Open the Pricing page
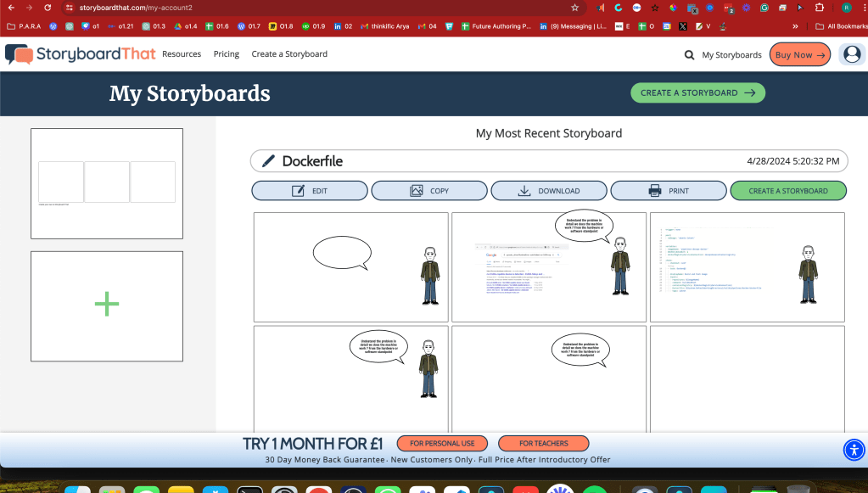 point(227,54)
